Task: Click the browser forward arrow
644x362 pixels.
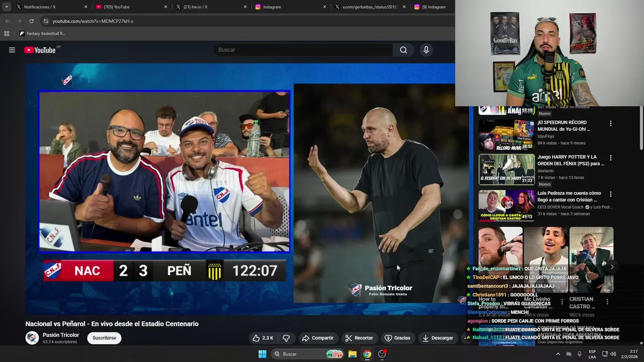Action: pos(19,21)
